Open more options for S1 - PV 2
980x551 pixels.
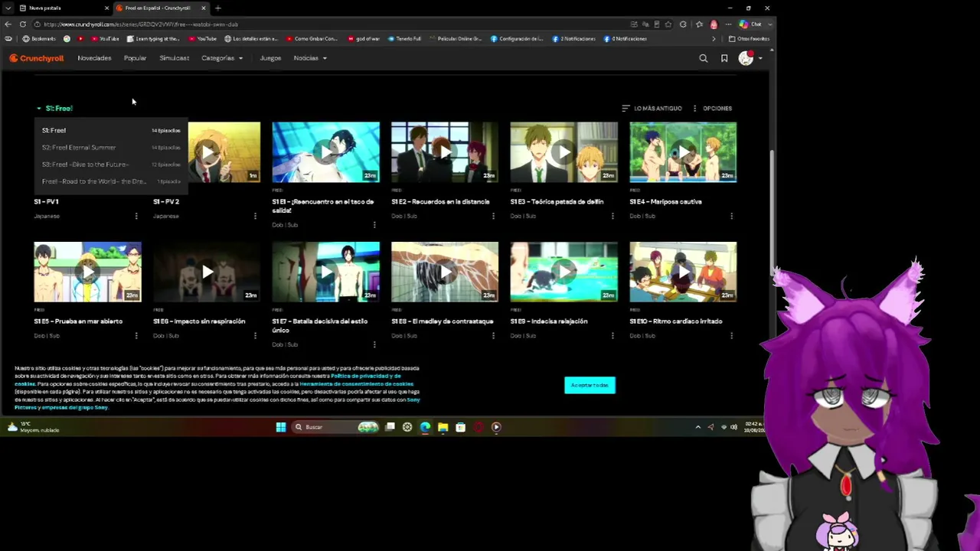(x=255, y=216)
